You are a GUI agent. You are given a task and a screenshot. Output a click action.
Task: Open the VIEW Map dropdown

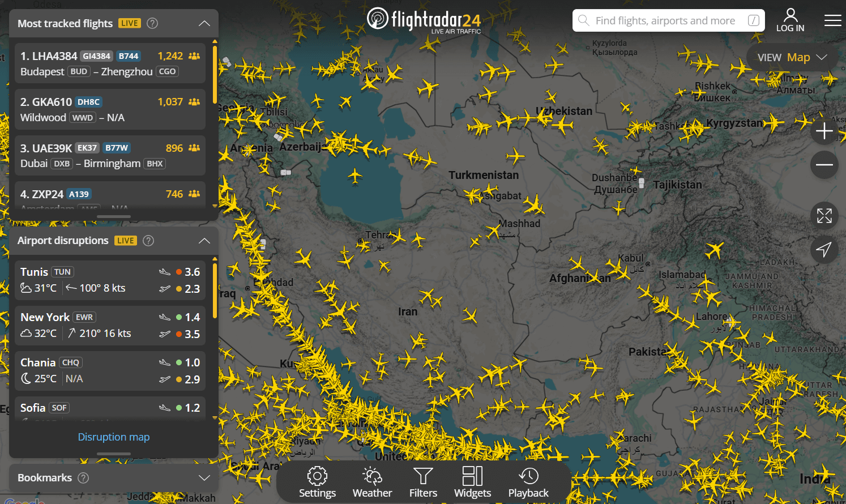pos(792,57)
